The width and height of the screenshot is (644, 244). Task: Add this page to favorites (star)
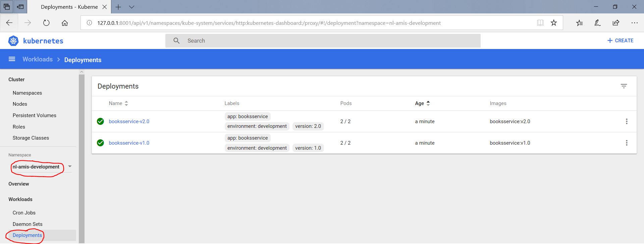point(553,23)
